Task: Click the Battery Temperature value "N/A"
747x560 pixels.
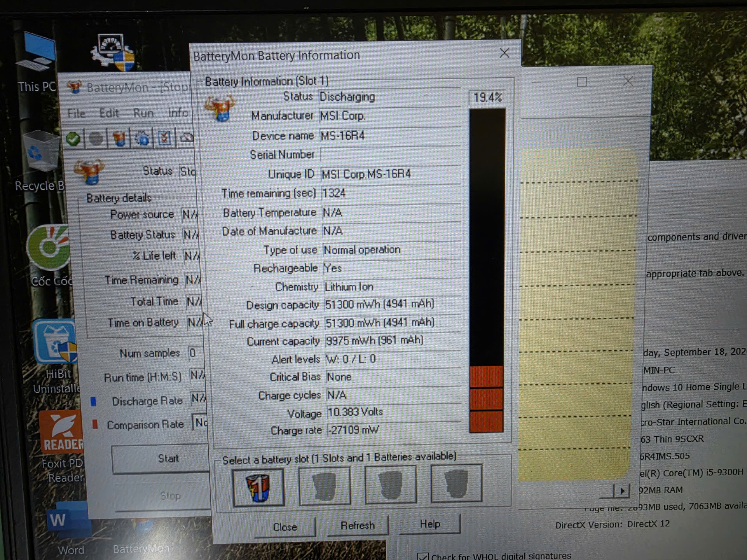Action: [x=333, y=213]
